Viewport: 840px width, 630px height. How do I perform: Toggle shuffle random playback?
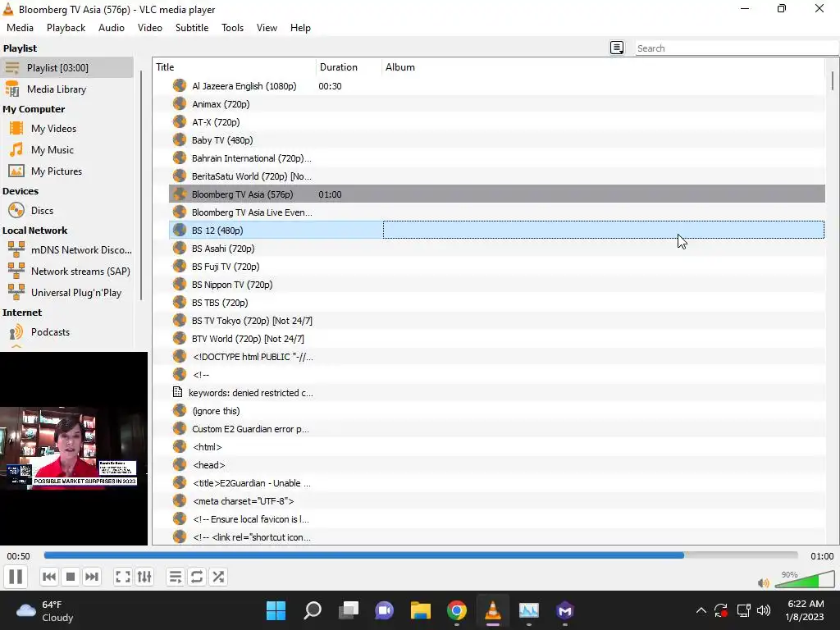pos(218,577)
